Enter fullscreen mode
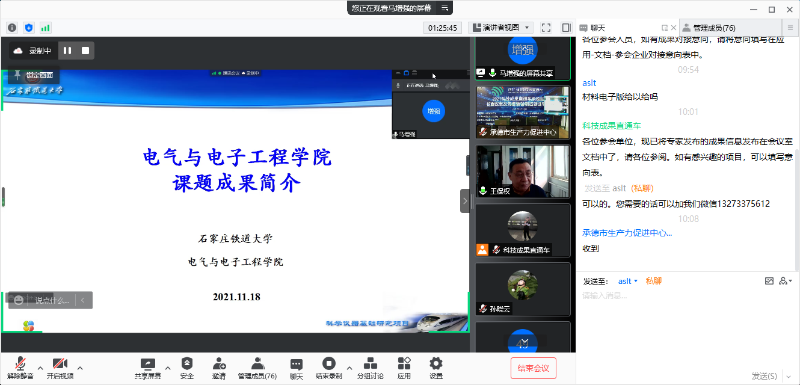800x385 pixels. pyautogui.click(x=546, y=28)
